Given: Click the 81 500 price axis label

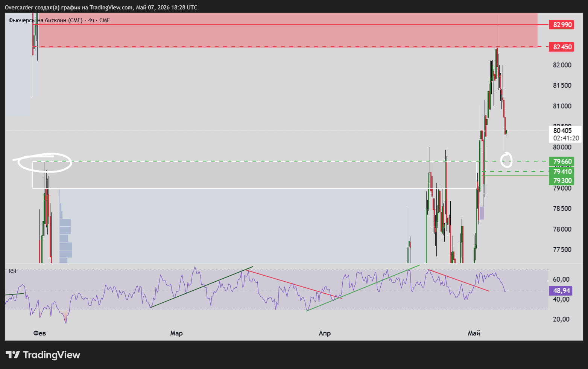Looking at the screenshot, I should pos(562,85).
